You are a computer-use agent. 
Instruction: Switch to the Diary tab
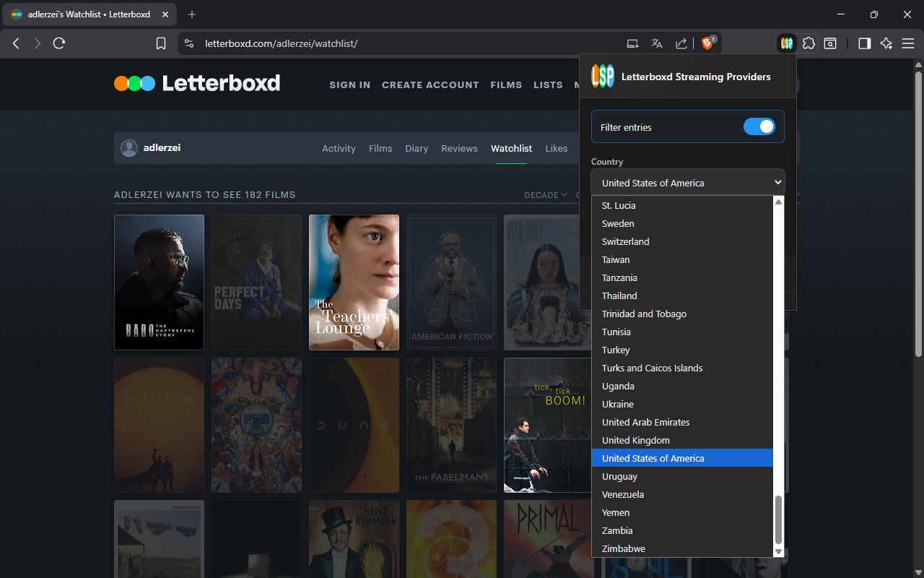click(x=417, y=148)
